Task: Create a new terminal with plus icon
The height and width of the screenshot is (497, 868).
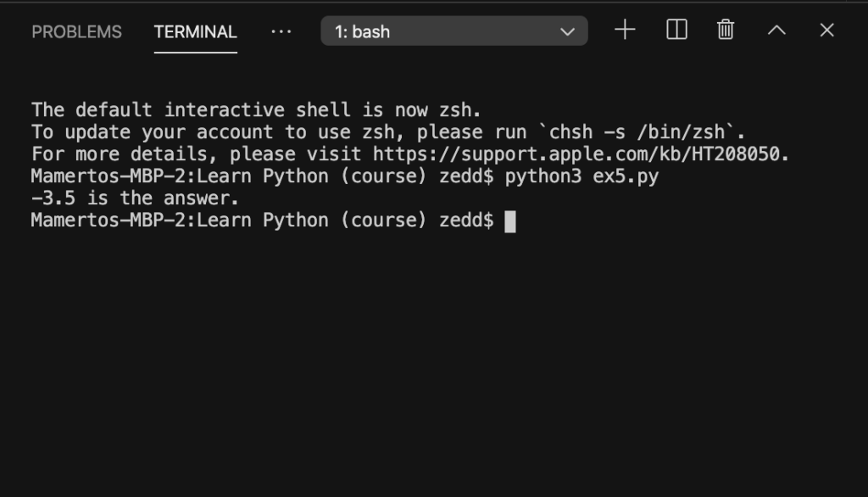Action: click(625, 30)
